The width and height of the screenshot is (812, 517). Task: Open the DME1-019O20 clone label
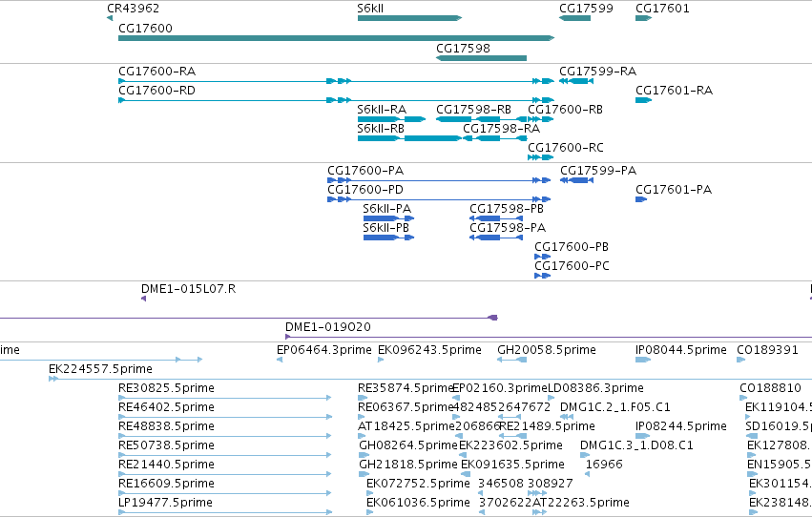(328, 327)
